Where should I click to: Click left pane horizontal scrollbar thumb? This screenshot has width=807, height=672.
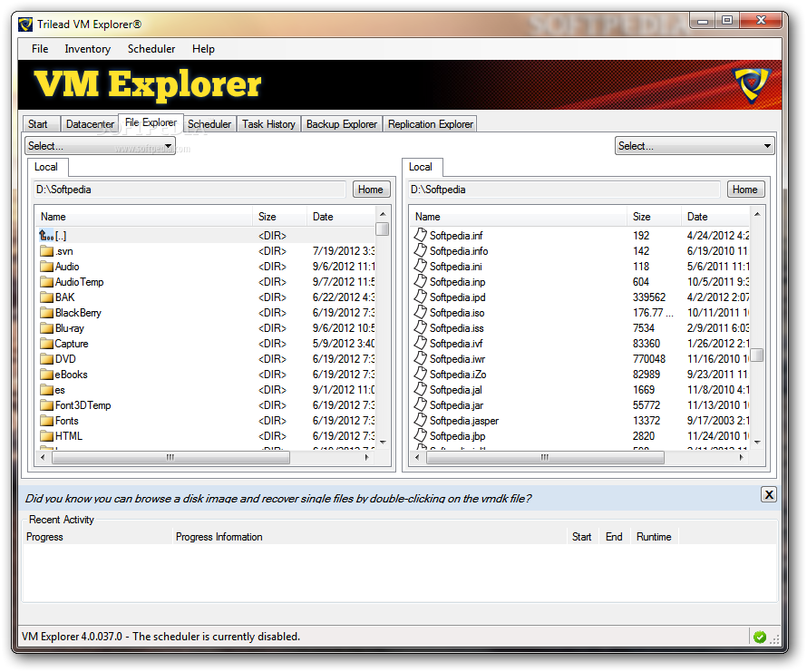coord(170,457)
